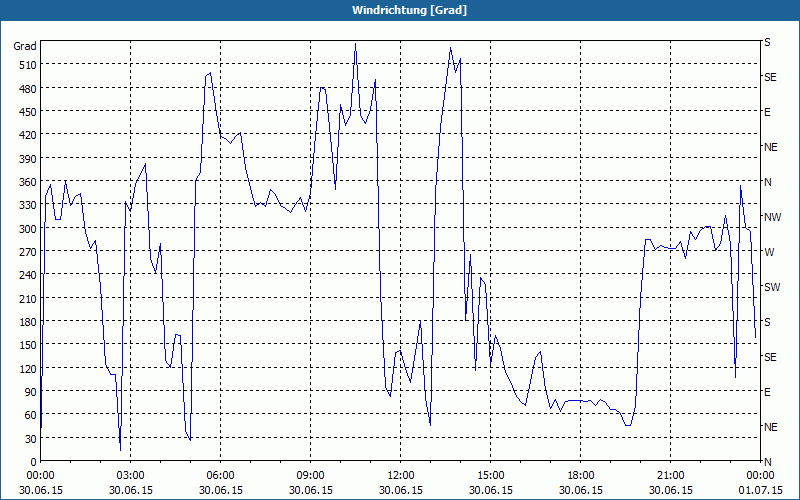
Task: Select the Grad unit label on the y-axis
Action: tap(25, 46)
